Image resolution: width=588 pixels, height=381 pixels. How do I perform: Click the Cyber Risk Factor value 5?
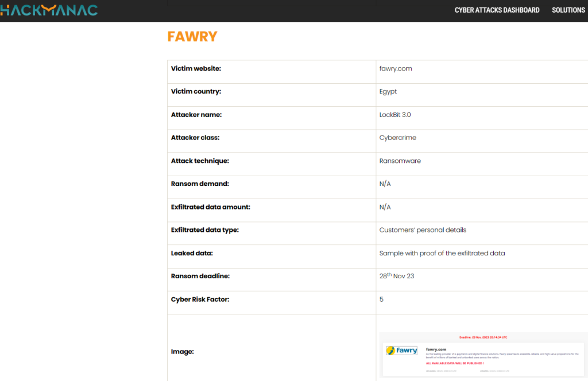(381, 300)
